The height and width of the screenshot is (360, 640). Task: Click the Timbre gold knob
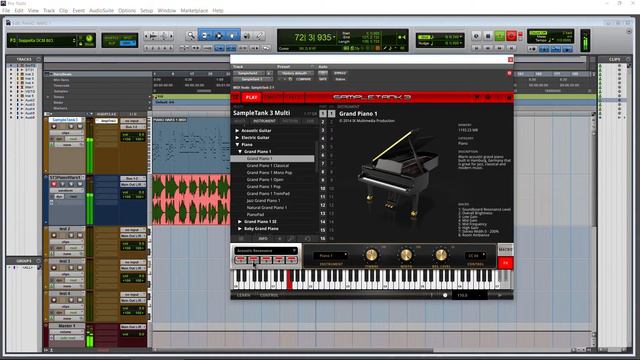pyautogui.click(x=371, y=255)
